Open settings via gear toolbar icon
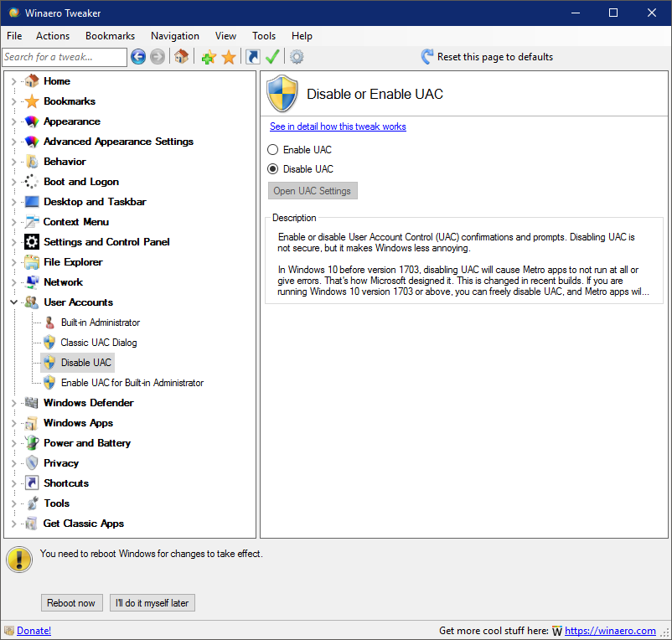 pos(297,57)
